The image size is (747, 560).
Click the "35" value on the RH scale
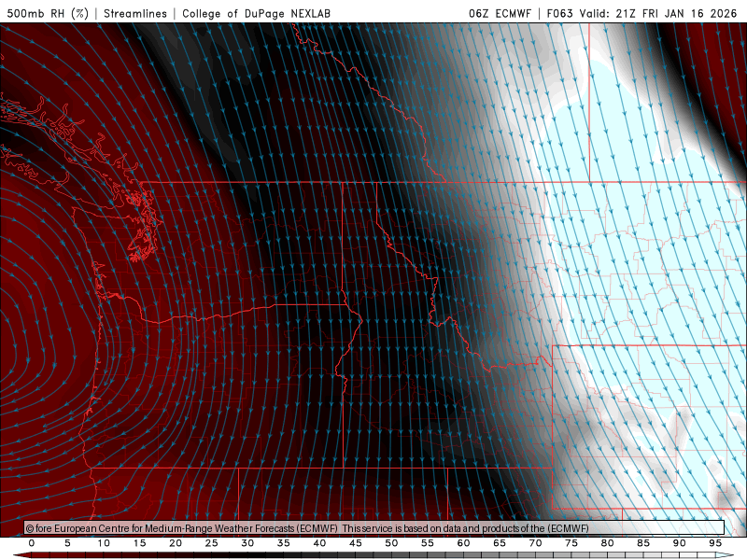284,543
